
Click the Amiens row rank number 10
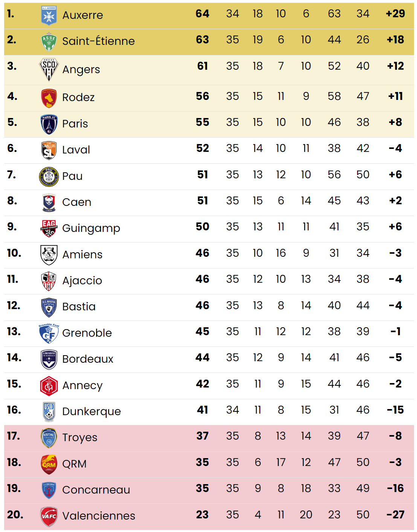(x=14, y=253)
